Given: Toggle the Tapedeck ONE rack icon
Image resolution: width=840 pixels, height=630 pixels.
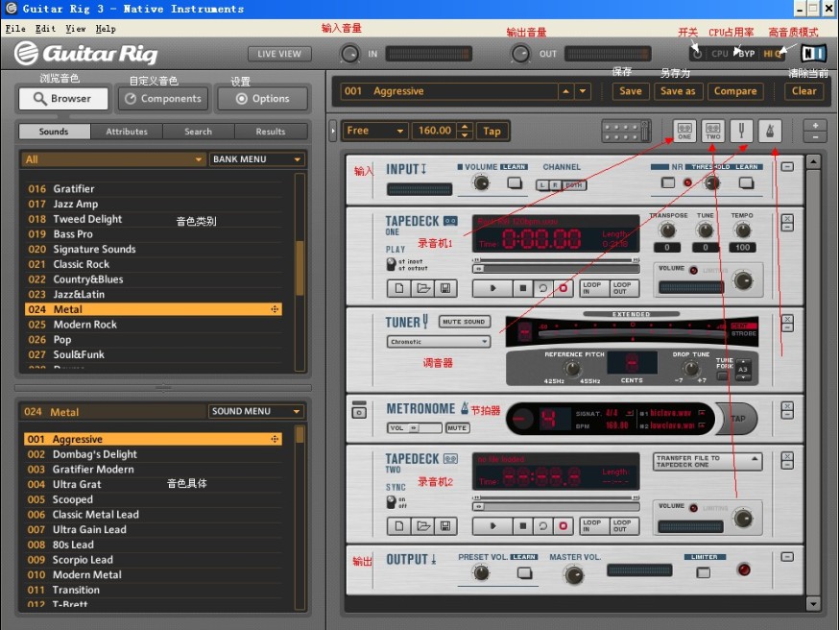Looking at the screenshot, I should 684,131.
